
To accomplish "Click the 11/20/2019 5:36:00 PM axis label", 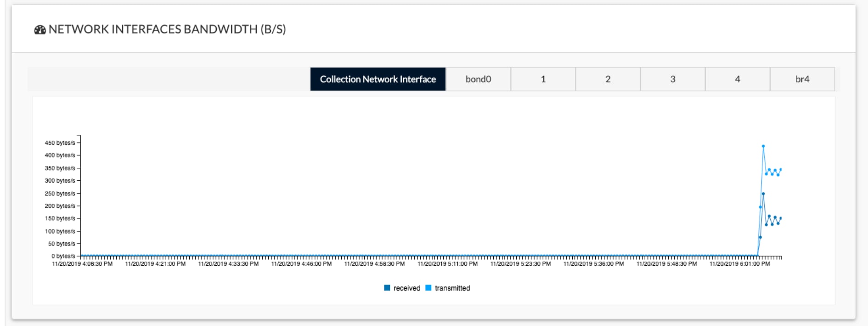I will pyautogui.click(x=593, y=264).
